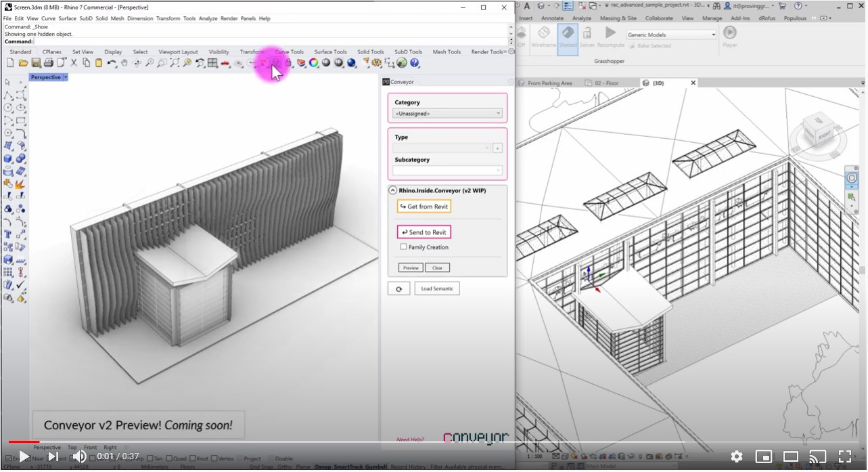This screenshot has height=472, width=868.
Task: Open the Generic Models dropdown in Revit
Action: coord(671,35)
